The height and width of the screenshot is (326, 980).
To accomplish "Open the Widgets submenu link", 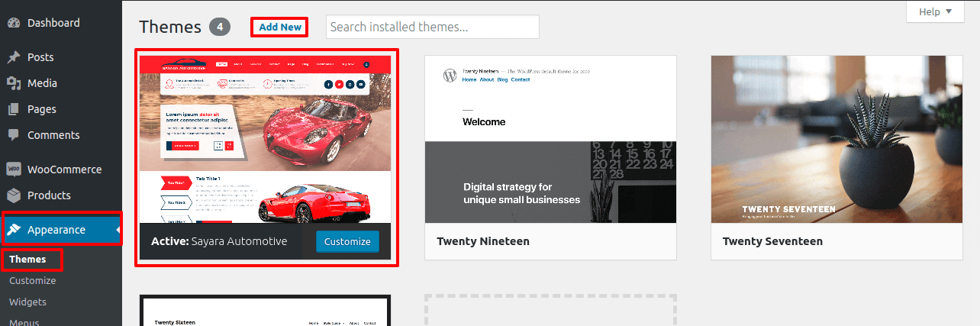I will [x=28, y=302].
